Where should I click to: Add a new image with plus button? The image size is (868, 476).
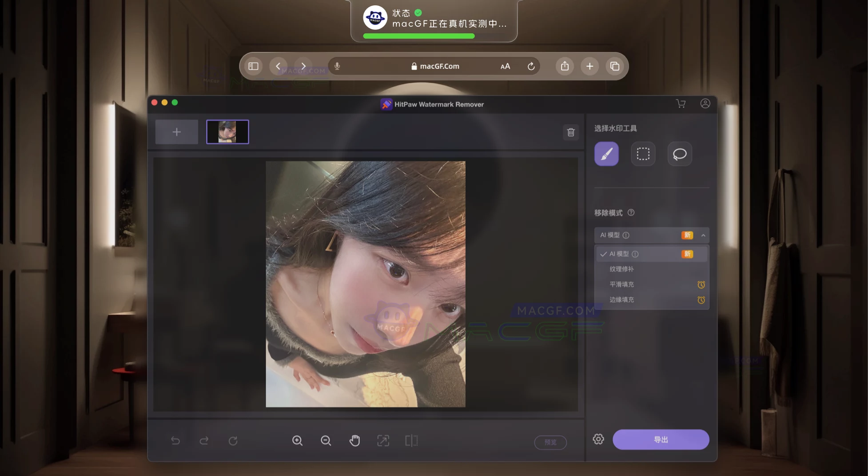pyautogui.click(x=176, y=132)
